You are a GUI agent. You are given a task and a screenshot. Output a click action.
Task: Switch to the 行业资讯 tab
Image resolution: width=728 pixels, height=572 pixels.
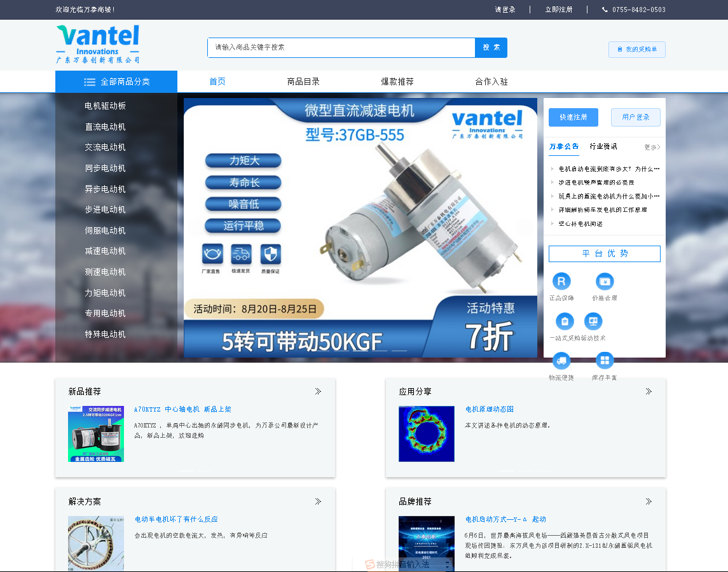click(x=603, y=146)
